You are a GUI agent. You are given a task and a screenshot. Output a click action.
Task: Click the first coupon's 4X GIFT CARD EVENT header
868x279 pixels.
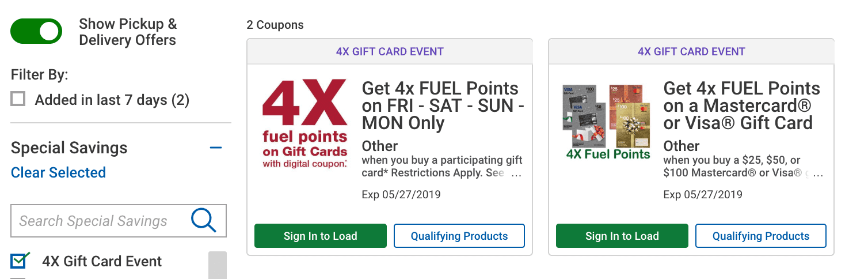click(390, 51)
